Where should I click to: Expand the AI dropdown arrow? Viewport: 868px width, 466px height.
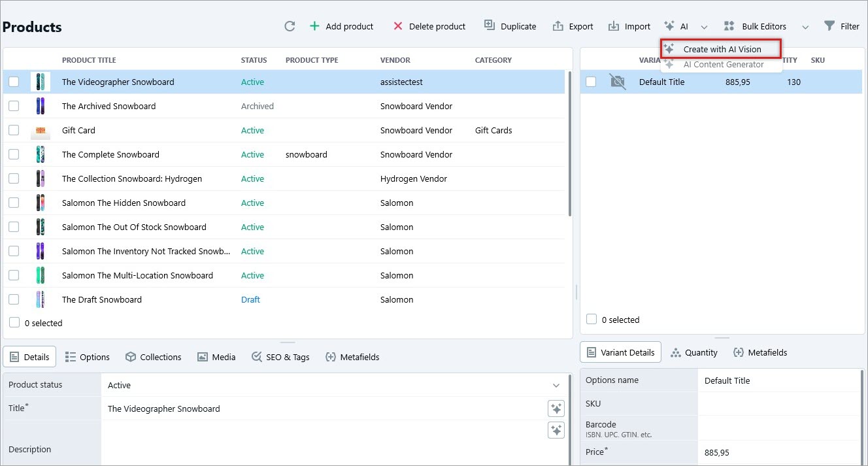[704, 27]
